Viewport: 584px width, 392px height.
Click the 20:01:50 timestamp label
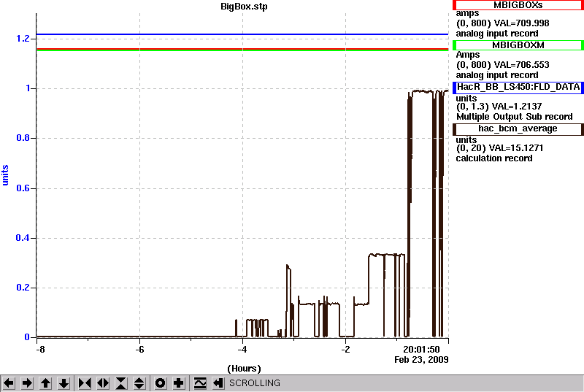421,350
